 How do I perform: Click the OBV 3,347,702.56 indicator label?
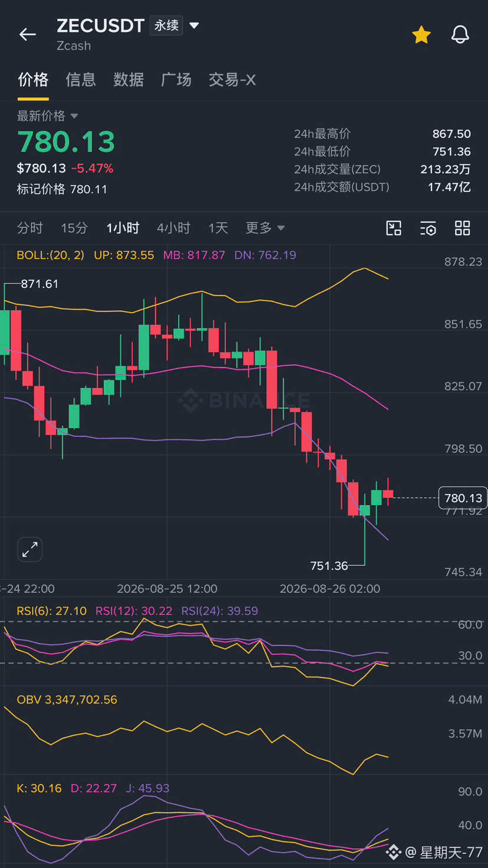point(67,700)
